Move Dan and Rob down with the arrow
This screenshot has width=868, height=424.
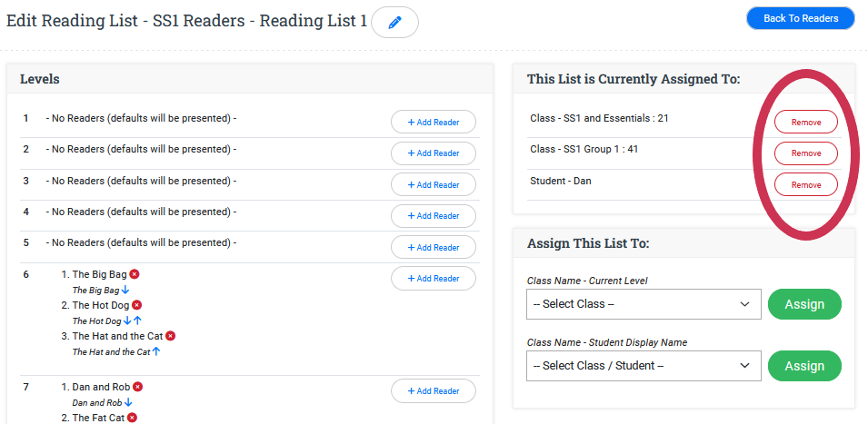pyautogui.click(x=128, y=402)
